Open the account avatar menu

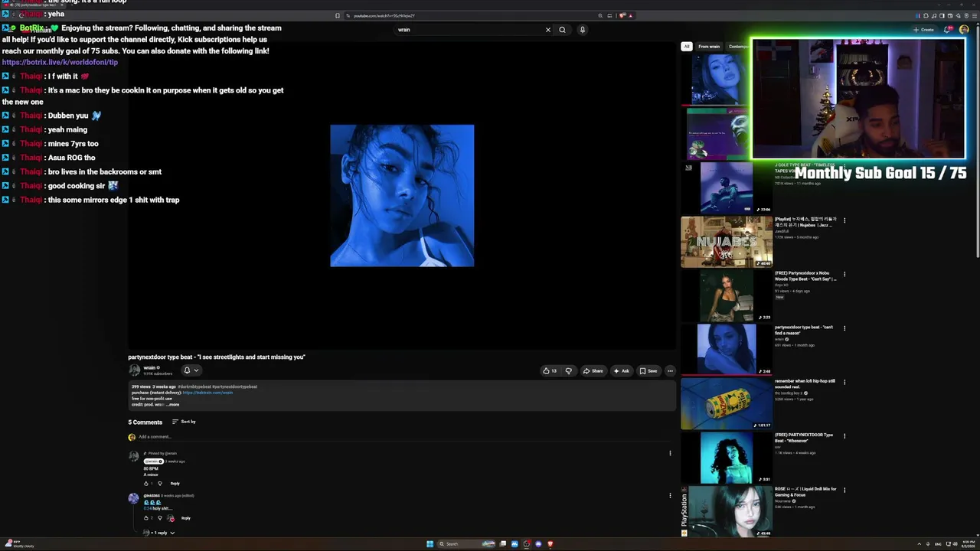[964, 30]
